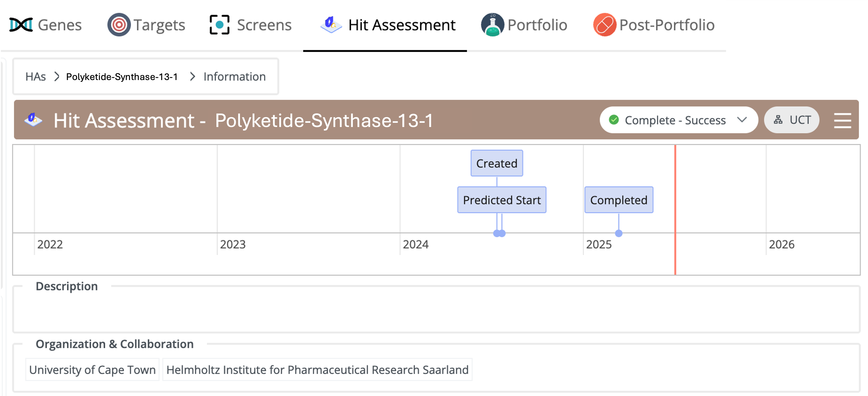Click the Portfolio flask icon
Viewport: 868px width, 396px height.
click(x=492, y=25)
